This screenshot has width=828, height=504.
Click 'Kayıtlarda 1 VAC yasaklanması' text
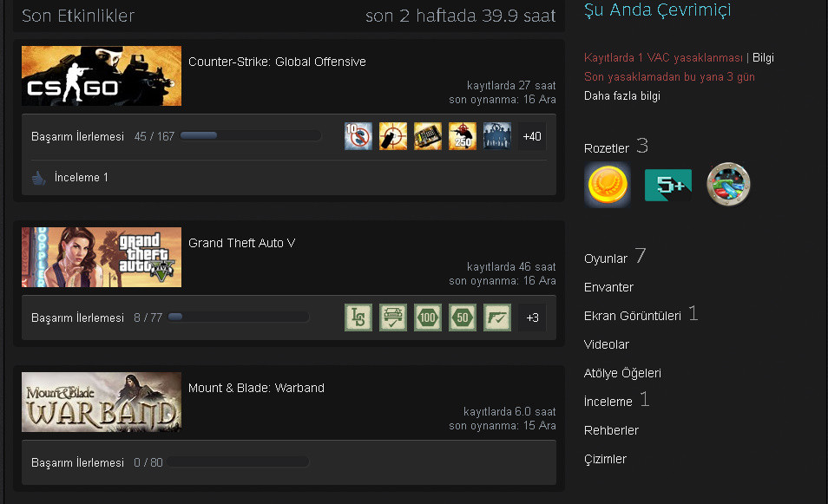pyautogui.click(x=663, y=57)
